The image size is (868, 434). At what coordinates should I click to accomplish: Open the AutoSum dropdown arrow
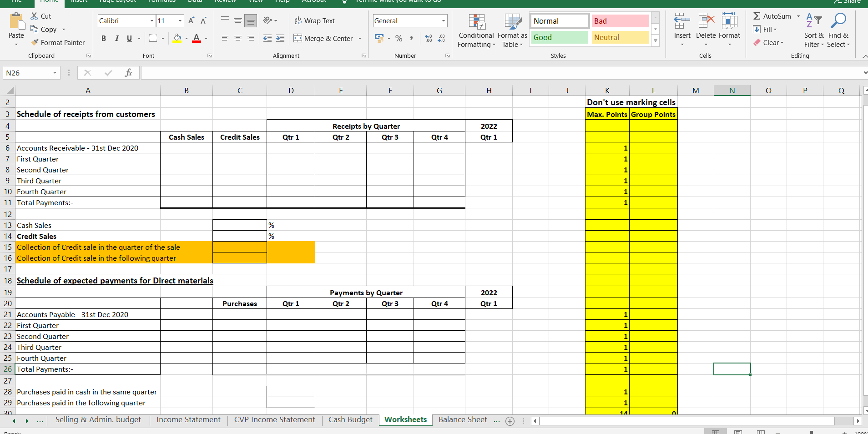798,16
